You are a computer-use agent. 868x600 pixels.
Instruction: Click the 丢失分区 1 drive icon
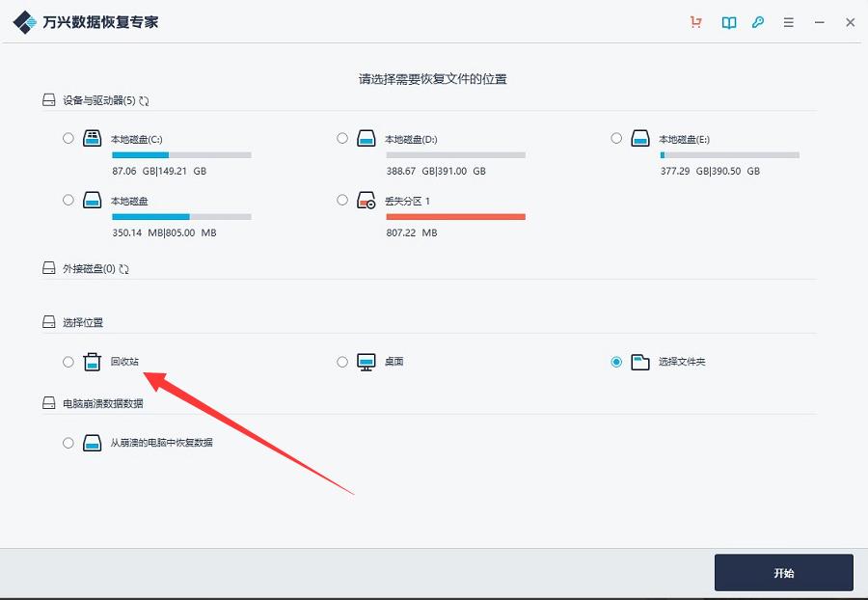366,201
